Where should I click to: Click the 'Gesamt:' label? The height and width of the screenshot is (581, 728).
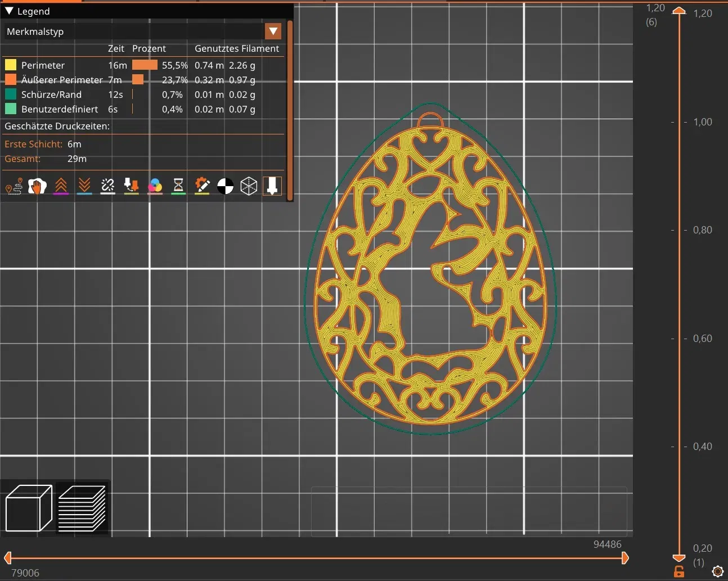coord(23,159)
